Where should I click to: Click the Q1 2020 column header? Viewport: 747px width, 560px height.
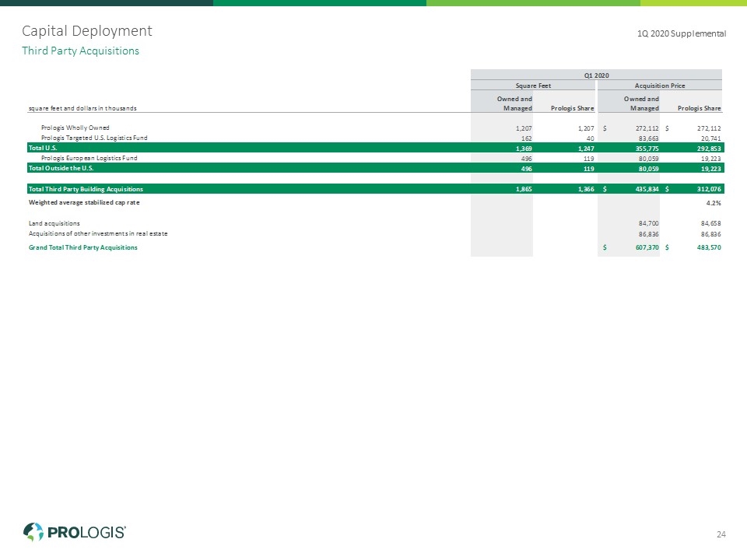click(x=597, y=75)
